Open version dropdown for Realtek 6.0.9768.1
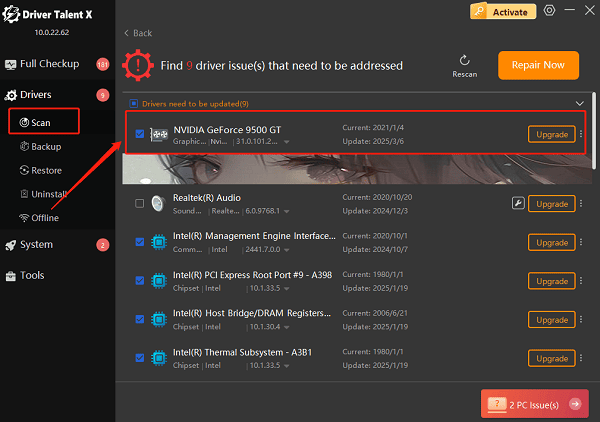Screen dimensions: 600x422 pos(286,212)
